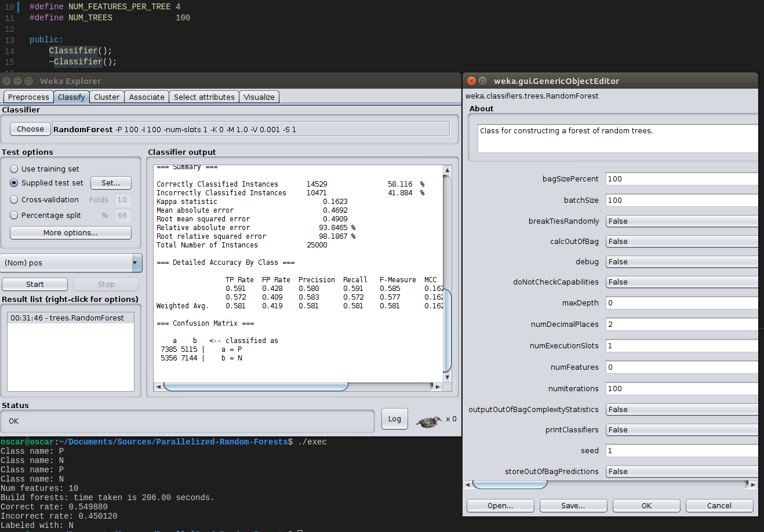
Task: Select the Percentage split option
Action: point(46,216)
